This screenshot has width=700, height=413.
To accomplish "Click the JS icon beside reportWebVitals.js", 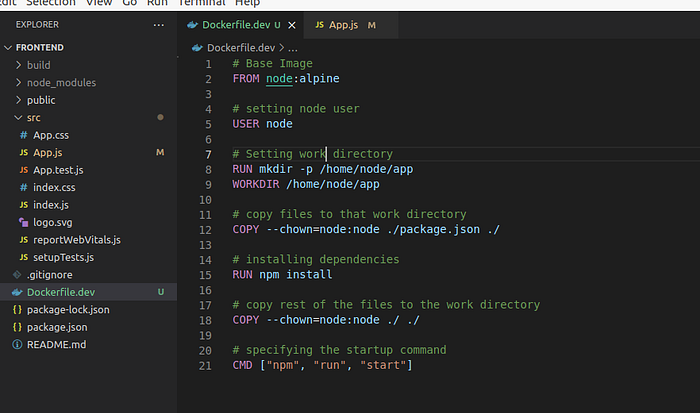I will click(x=24, y=240).
